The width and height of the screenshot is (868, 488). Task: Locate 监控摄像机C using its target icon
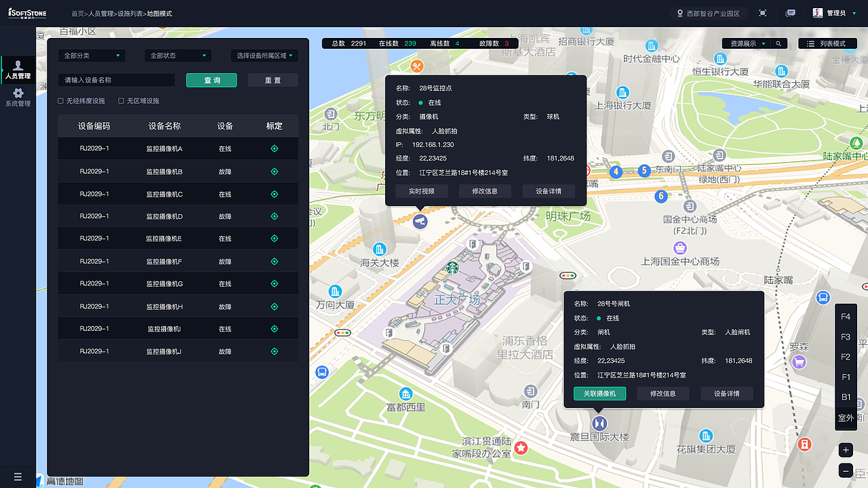(275, 194)
